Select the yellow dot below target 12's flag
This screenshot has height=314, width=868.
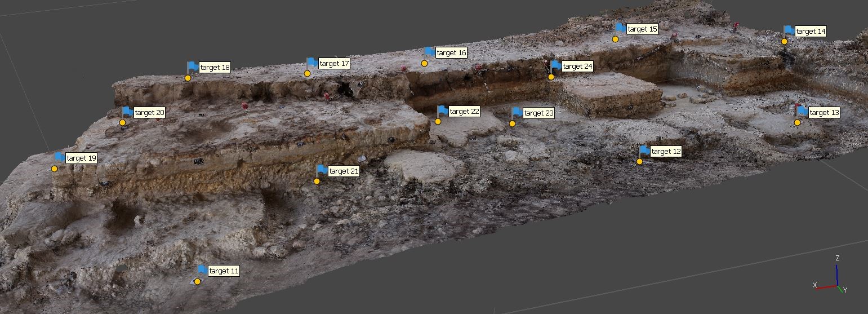click(640, 162)
